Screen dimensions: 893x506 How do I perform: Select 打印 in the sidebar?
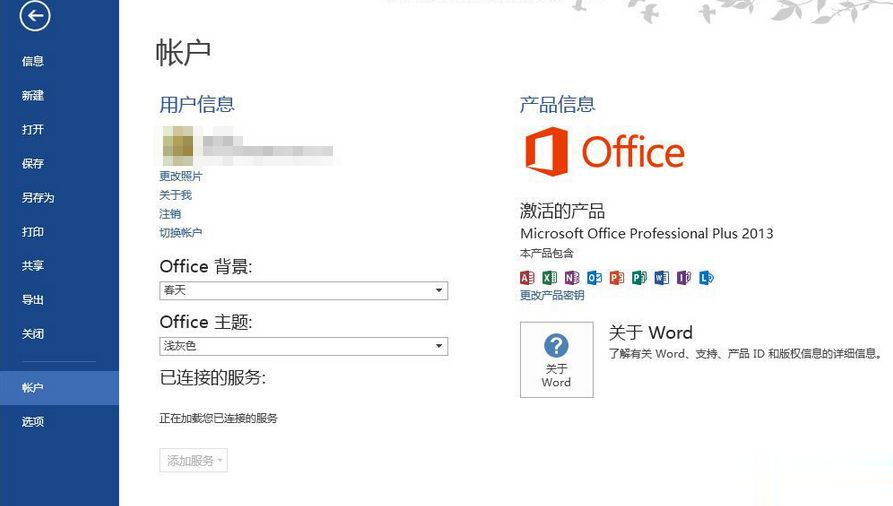coord(32,232)
